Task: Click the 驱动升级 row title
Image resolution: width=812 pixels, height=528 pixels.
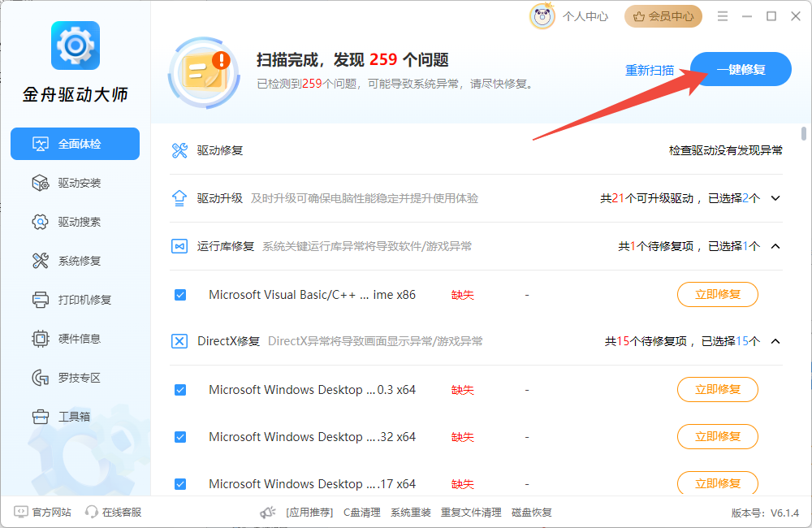Action: point(220,198)
